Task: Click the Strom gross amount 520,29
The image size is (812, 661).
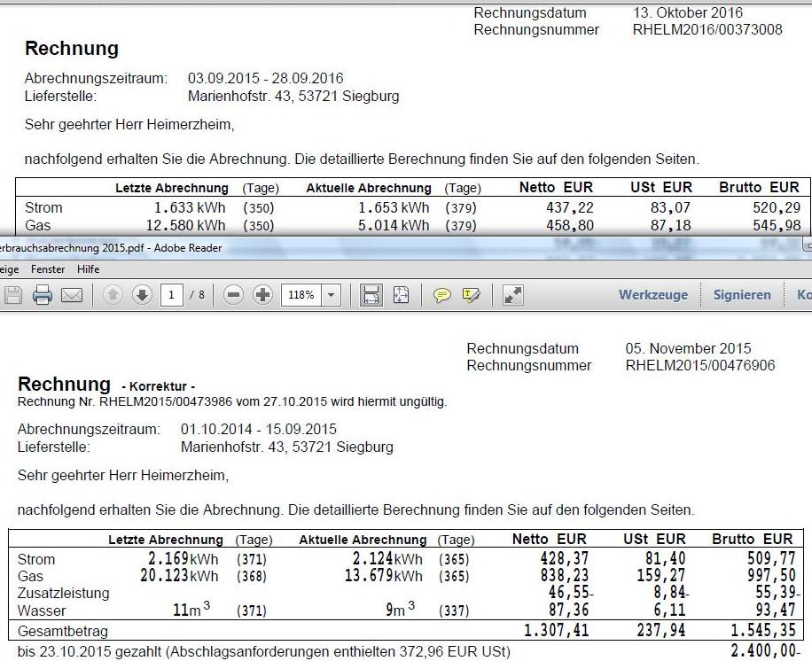Action: [777, 207]
